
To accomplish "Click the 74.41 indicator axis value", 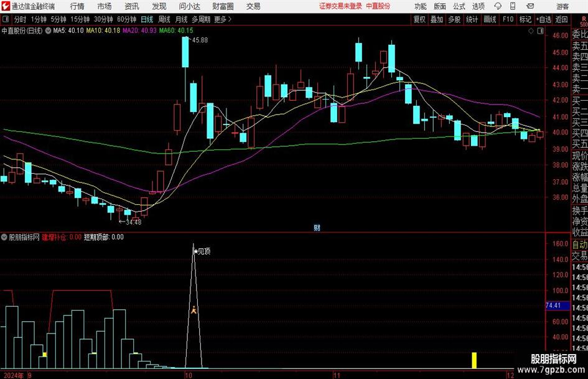I will [x=553, y=306].
